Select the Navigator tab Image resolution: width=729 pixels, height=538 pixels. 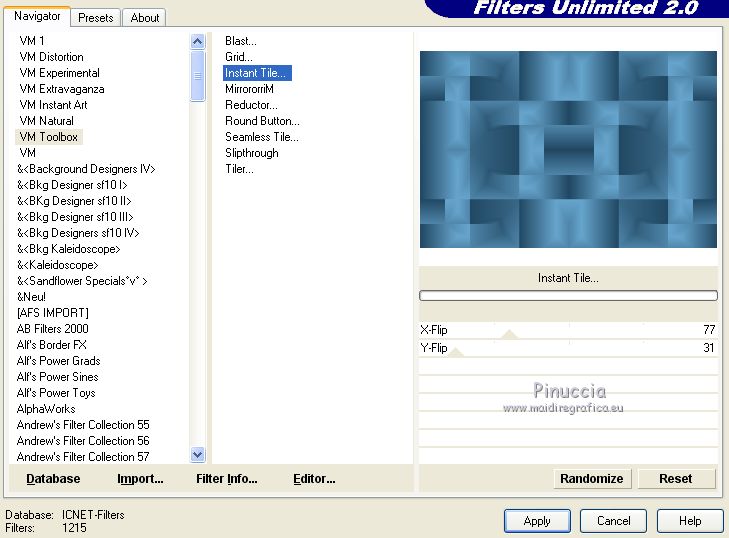37,16
